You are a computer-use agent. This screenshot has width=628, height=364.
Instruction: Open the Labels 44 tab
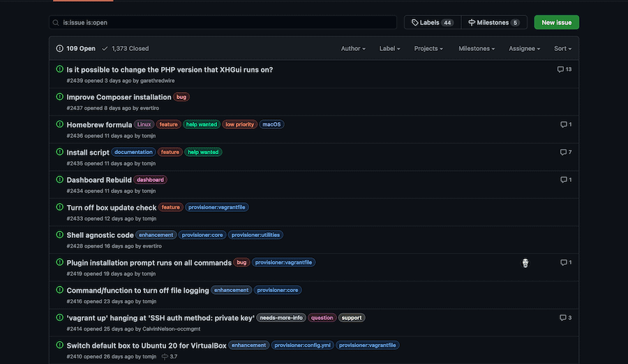[432, 22]
